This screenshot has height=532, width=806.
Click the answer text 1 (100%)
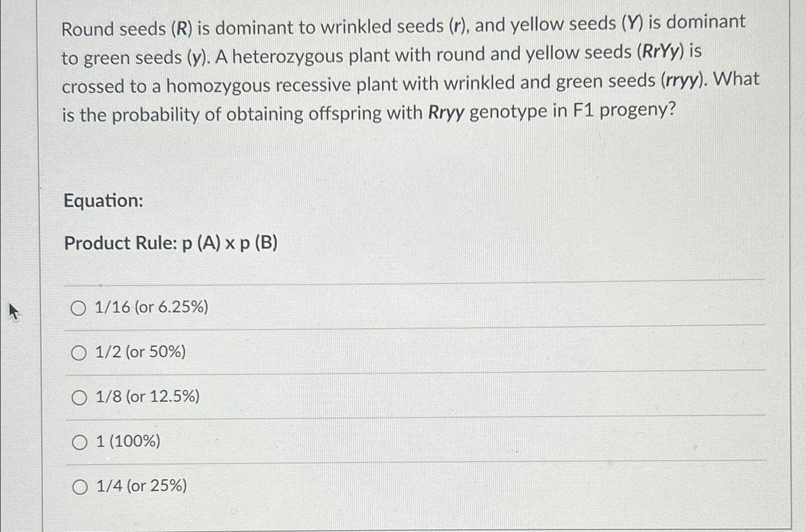127,441
